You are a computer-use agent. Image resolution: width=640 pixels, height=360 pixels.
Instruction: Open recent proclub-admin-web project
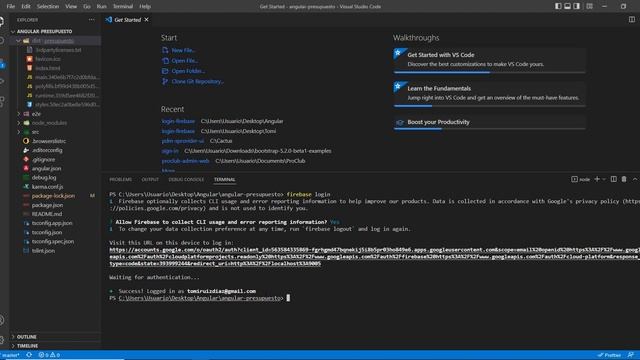[185, 161]
